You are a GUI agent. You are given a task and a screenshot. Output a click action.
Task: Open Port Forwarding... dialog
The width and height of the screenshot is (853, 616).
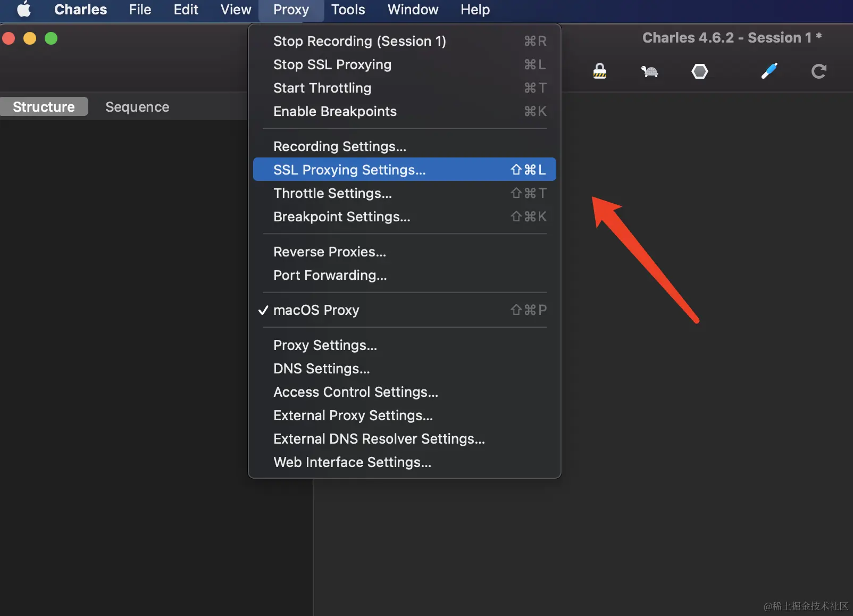point(405,275)
